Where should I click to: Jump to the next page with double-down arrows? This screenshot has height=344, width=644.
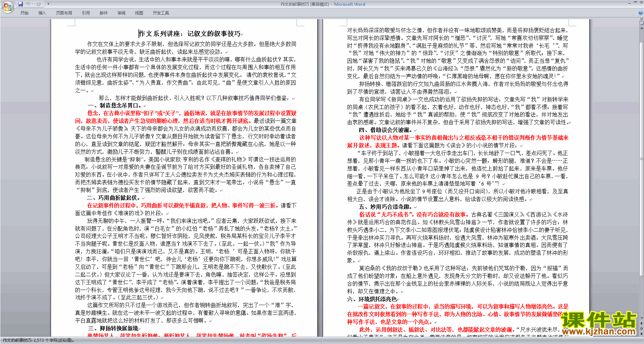tap(642, 334)
